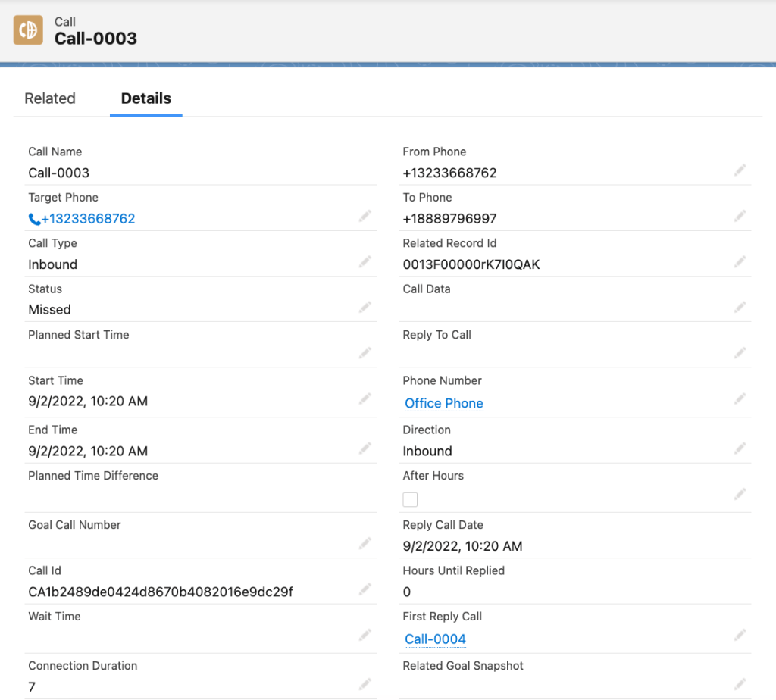Image resolution: width=776 pixels, height=700 pixels.
Task: Edit the To Phone field via pencil icon
Action: point(740,215)
